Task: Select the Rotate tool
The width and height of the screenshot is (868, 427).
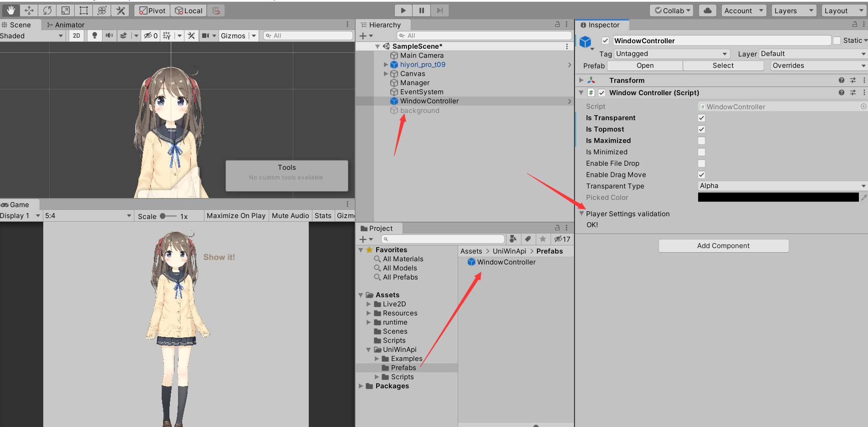Action: [47, 10]
